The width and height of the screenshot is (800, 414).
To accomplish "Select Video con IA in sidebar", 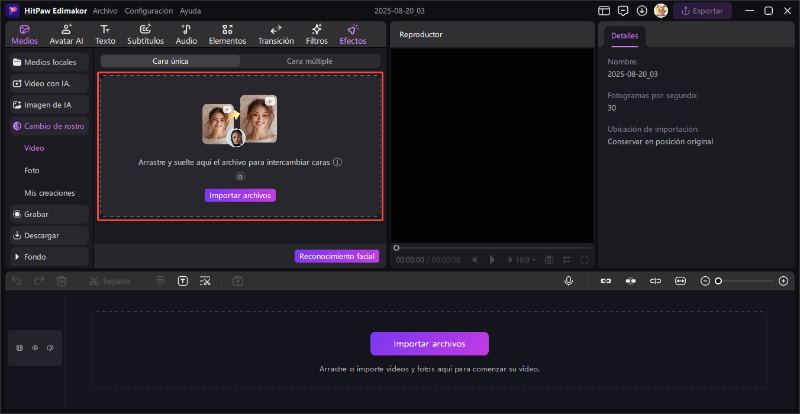I will 49,83.
